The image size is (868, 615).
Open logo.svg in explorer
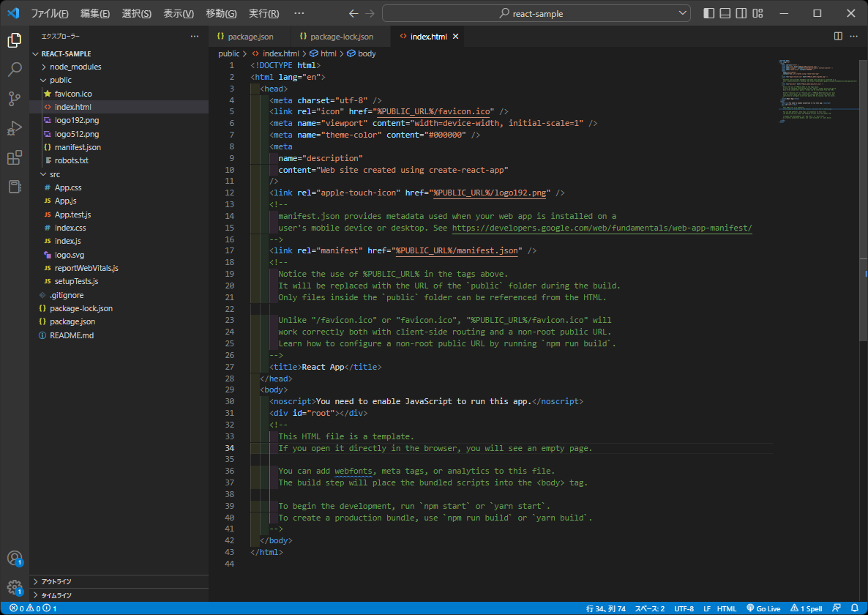pos(119,255)
